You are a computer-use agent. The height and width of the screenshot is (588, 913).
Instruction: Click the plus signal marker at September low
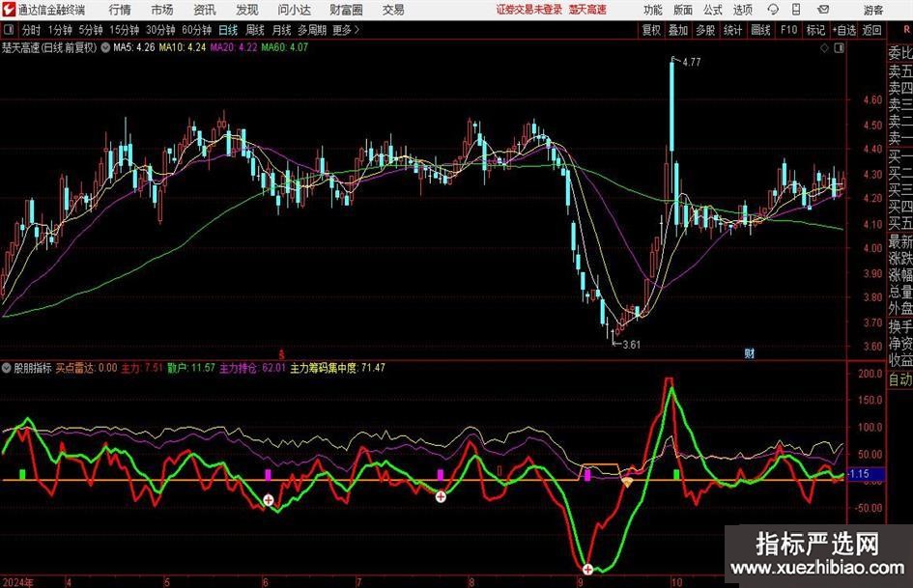(587, 569)
